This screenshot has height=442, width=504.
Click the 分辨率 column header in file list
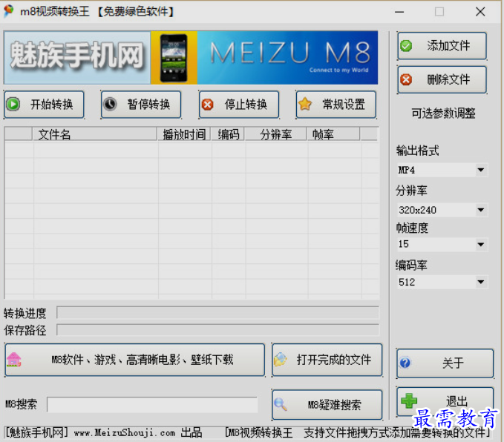click(276, 134)
